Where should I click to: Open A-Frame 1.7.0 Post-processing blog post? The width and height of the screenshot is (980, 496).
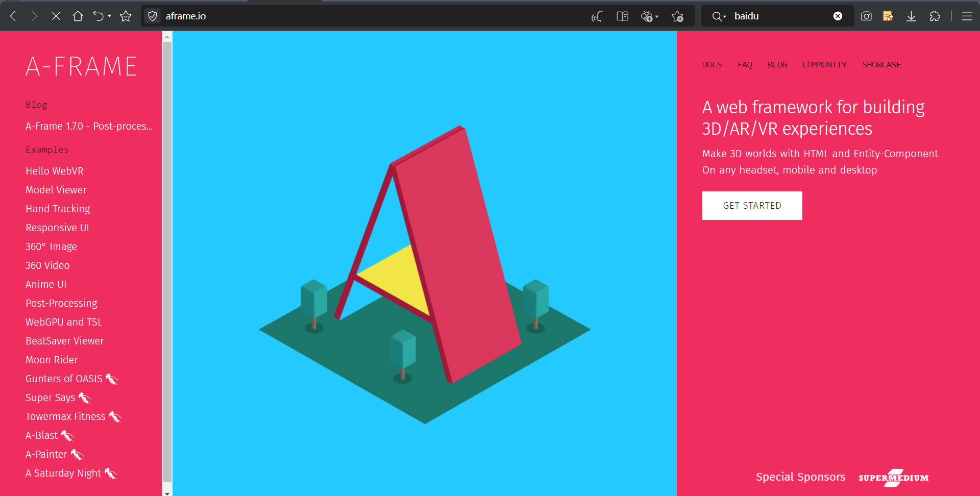pos(89,126)
